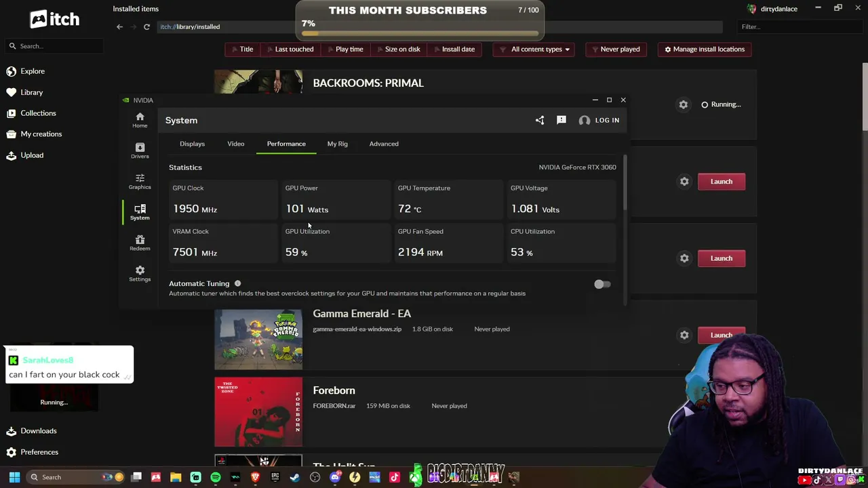Open the Backrooms: Primal thumbnail

point(258,82)
